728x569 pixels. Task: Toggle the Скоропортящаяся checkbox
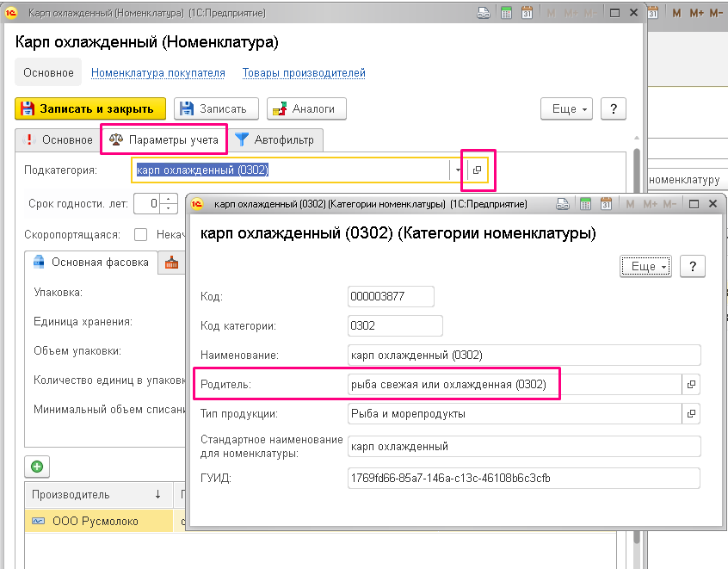pos(140,234)
